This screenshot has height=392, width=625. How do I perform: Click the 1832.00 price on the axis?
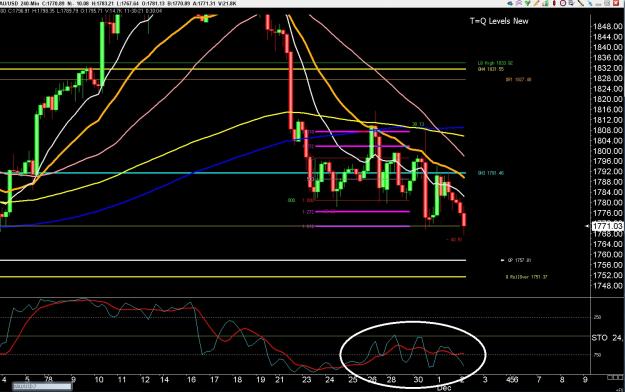pos(608,68)
